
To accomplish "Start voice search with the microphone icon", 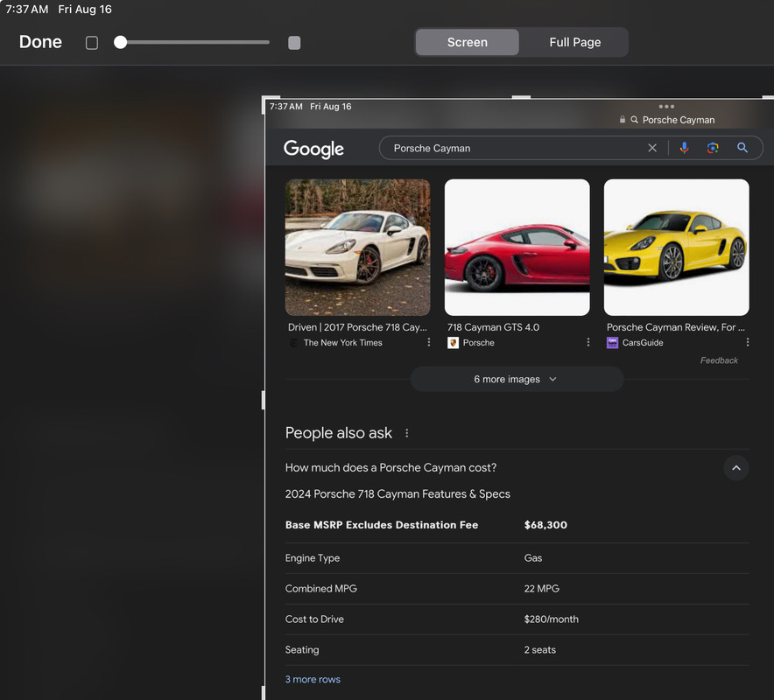I will coord(684,148).
